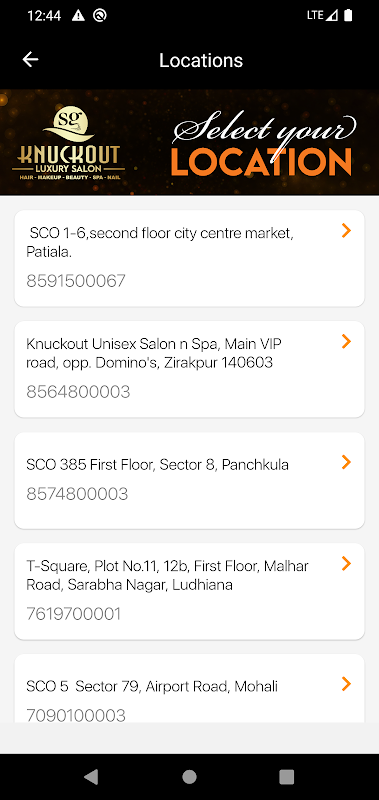The height and width of the screenshot is (800, 379).
Task: Tap Android recent apps square button
Action: tap(287, 777)
